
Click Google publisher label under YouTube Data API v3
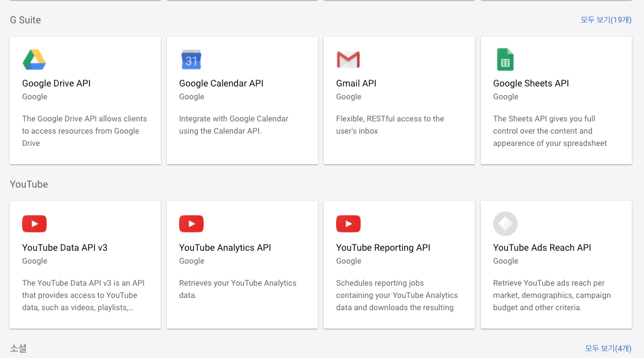34,261
